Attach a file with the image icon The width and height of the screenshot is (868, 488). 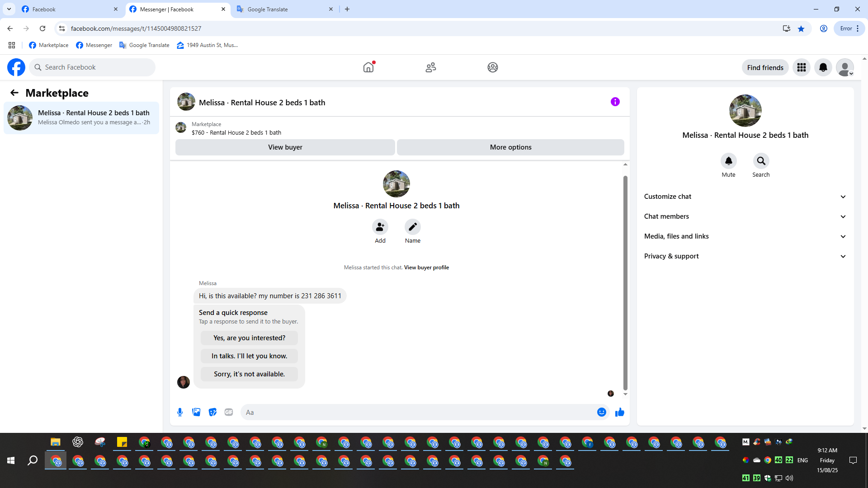point(196,412)
